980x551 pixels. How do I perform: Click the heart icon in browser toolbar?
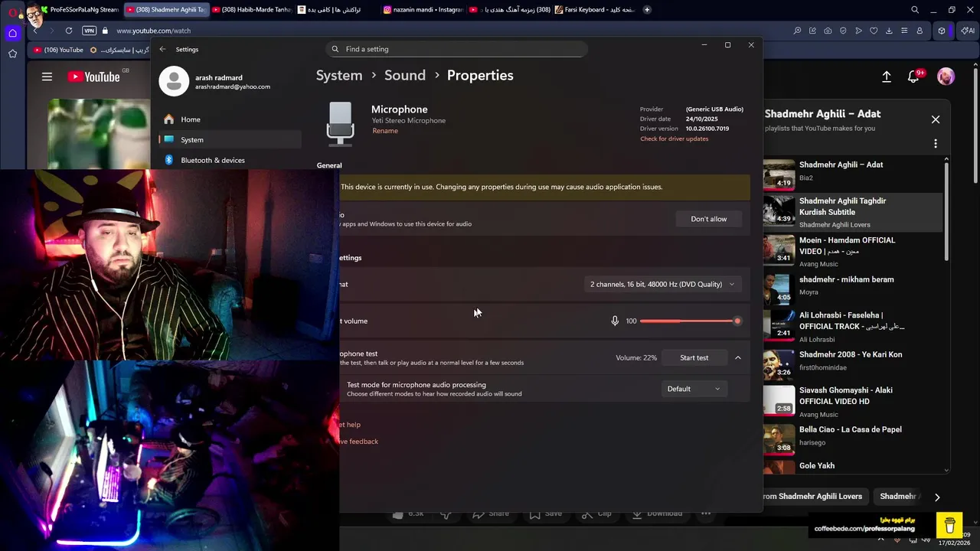click(x=874, y=31)
